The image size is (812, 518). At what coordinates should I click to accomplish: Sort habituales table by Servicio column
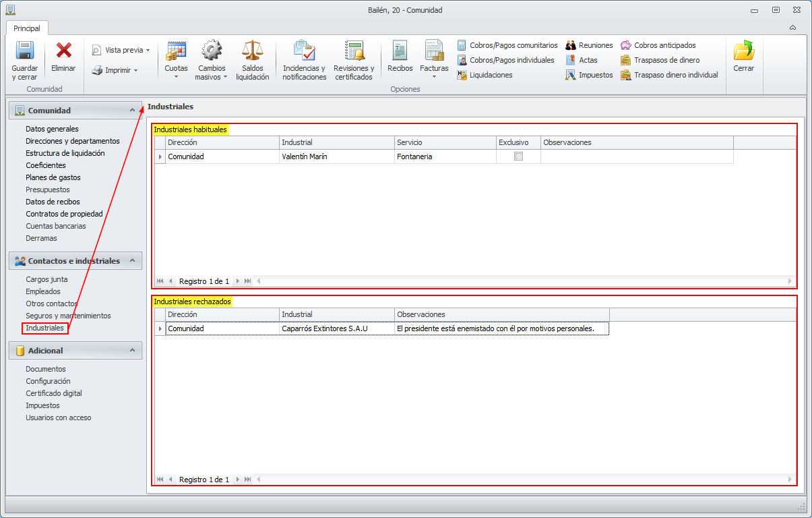(445, 142)
